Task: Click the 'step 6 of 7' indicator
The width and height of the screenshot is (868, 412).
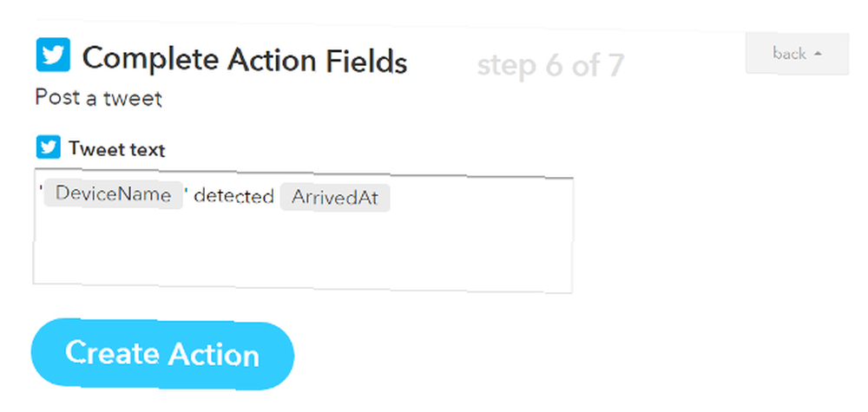Action: click(x=550, y=65)
